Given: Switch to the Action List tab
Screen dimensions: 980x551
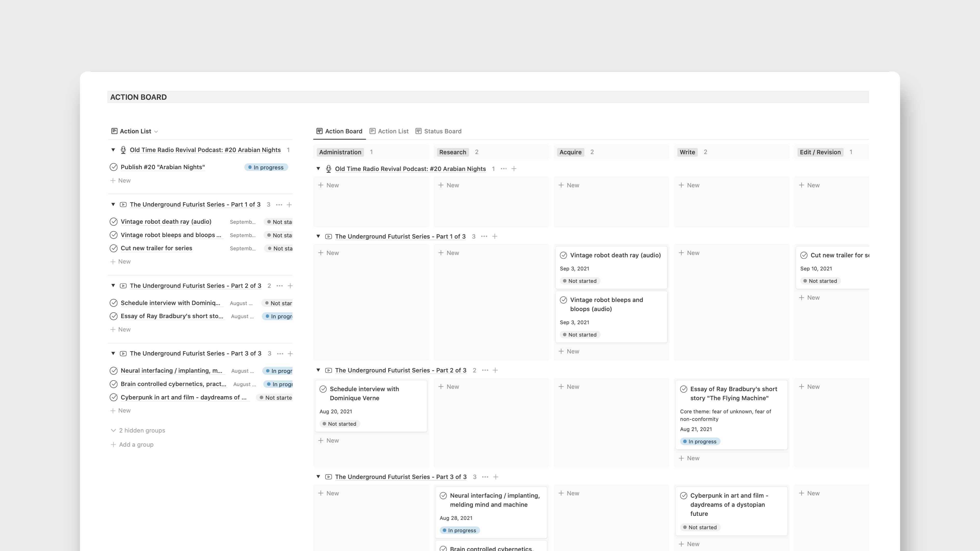Looking at the screenshot, I should 393,131.
